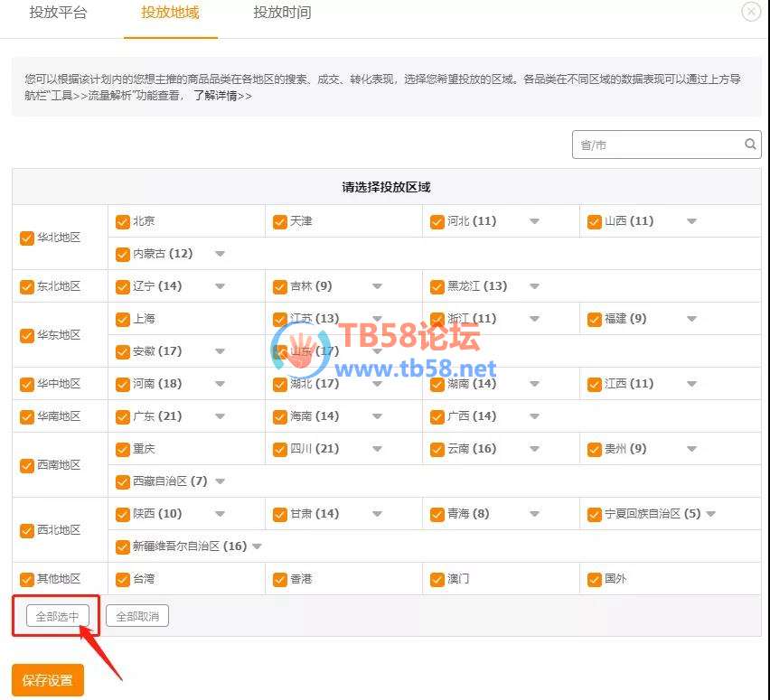Open the 了解详情>> link
The image size is (770, 700).
coord(222,95)
